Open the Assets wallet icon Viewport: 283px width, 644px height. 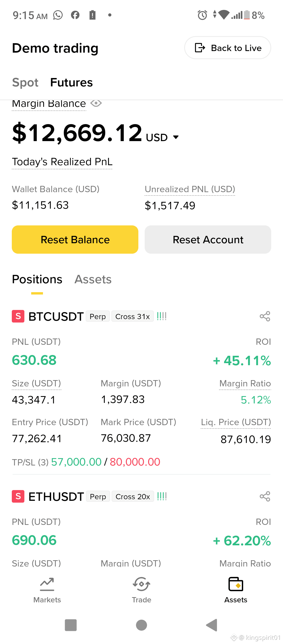pos(236,584)
